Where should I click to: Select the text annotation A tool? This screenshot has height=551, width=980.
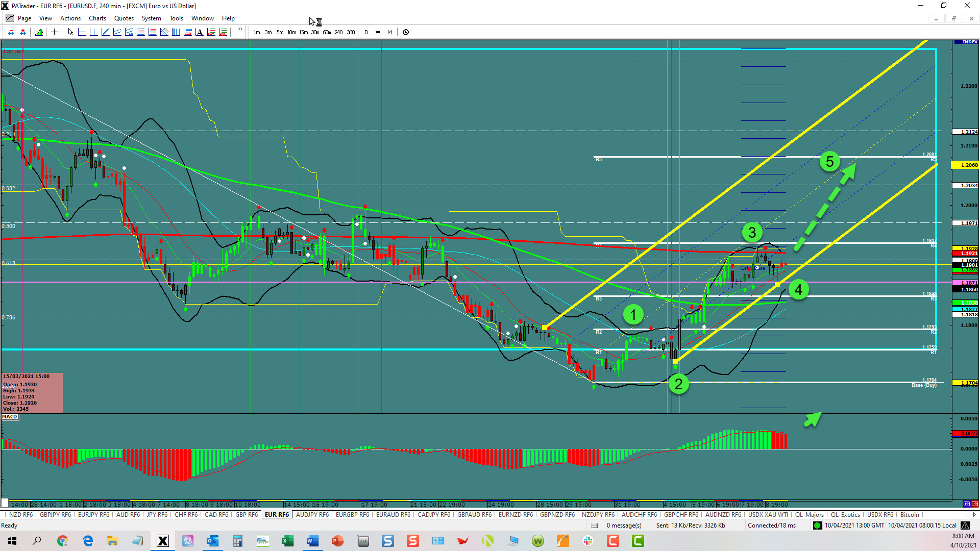(199, 32)
